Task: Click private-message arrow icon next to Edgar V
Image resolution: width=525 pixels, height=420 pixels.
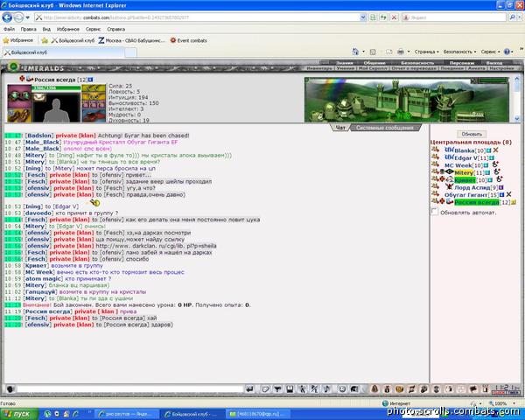Action: 435,157
